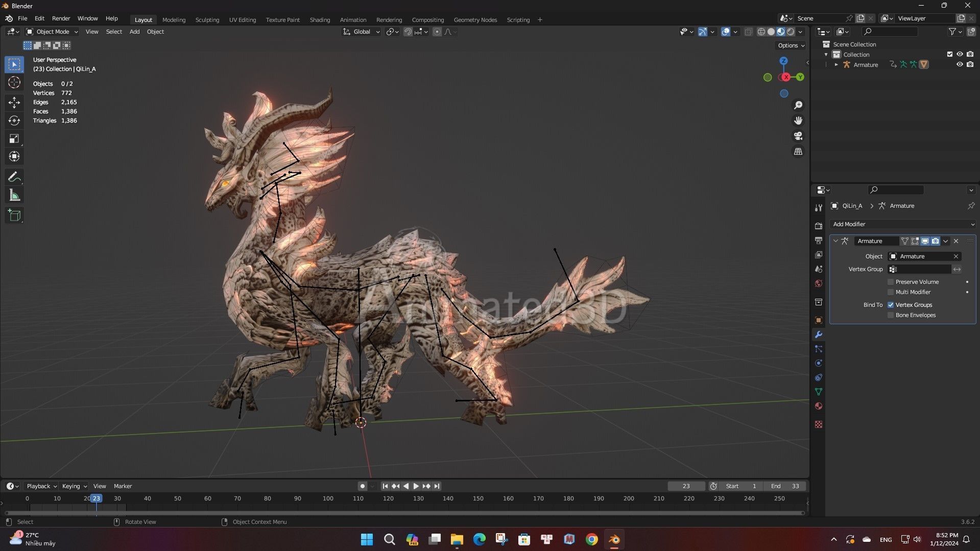Viewport: 980px width, 551px height.
Task: Select the Scale tool
Action: (14, 138)
